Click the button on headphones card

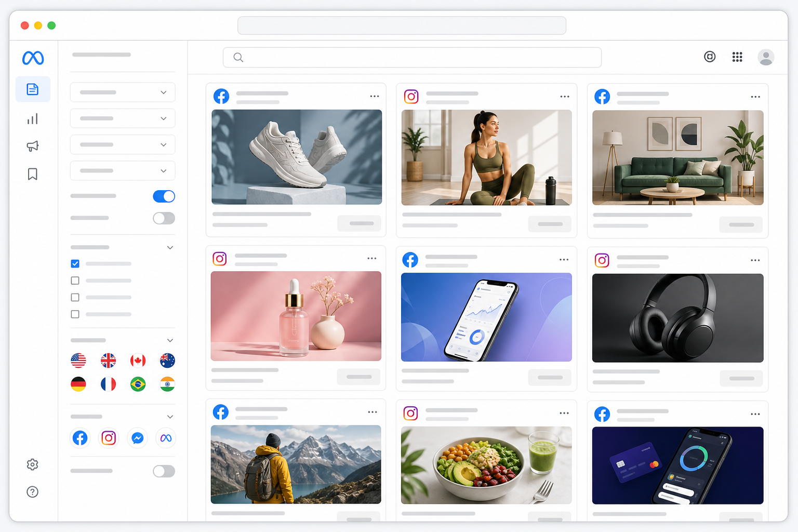click(x=741, y=378)
